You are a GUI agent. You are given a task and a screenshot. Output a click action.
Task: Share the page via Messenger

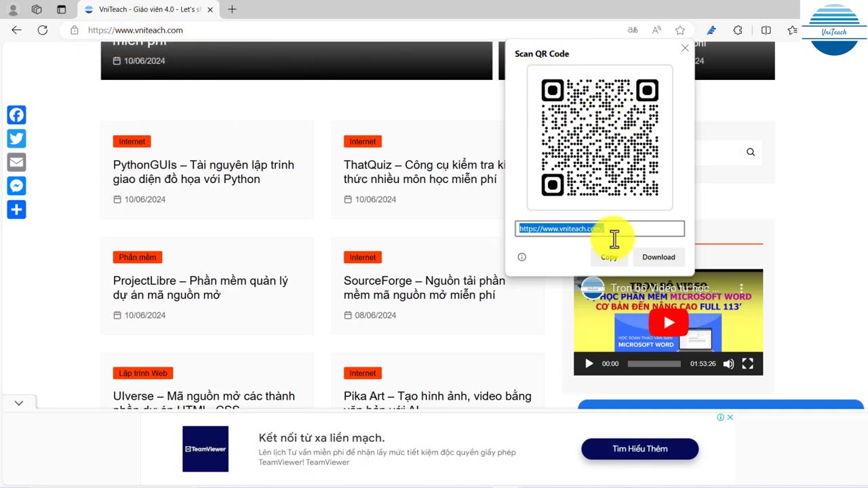click(16, 186)
